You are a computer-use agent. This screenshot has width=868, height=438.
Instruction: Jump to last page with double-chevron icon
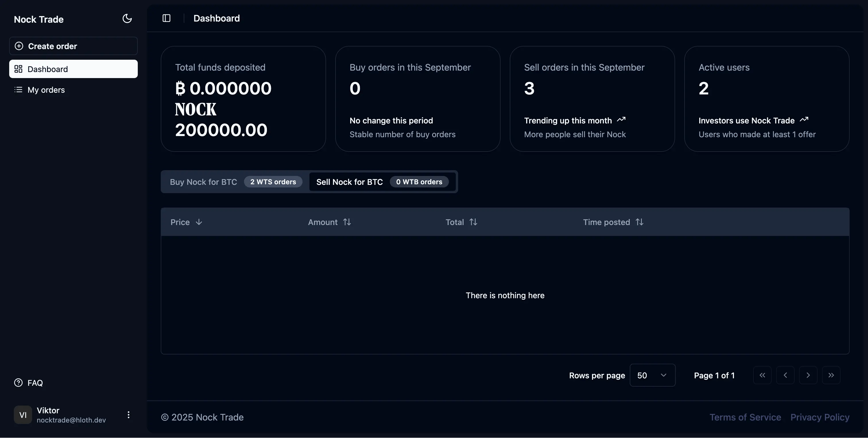pos(831,375)
